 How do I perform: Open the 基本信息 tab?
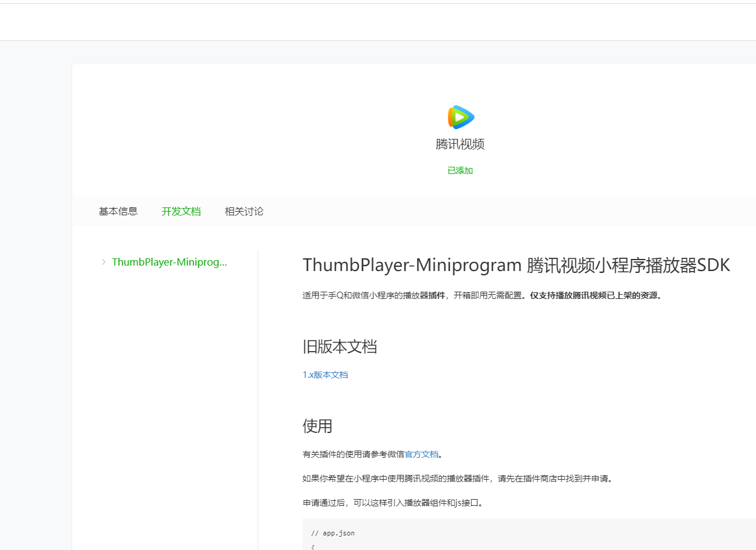pos(118,211)
